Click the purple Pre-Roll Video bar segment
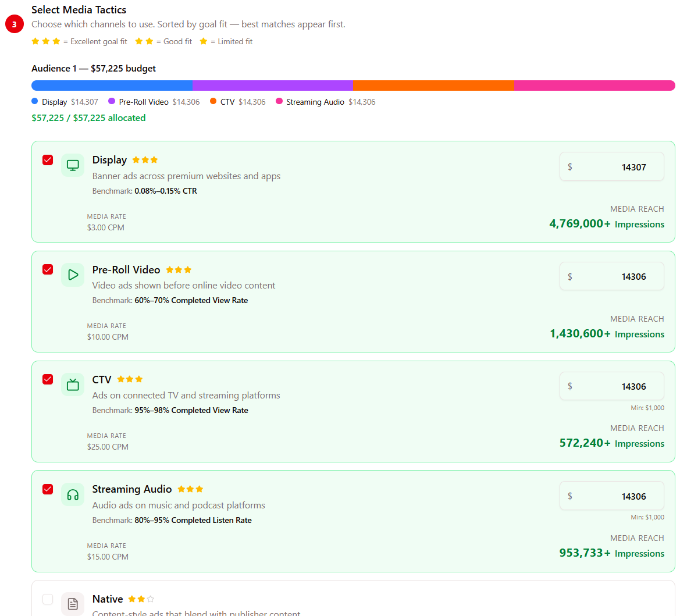 [273, 86]
